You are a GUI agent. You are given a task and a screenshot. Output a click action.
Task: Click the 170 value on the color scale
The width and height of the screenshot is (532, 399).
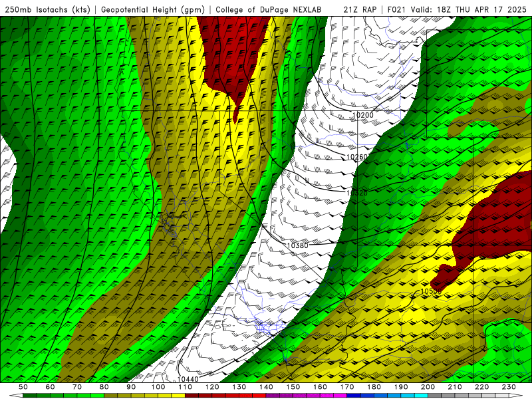click(x=347, y=387)
